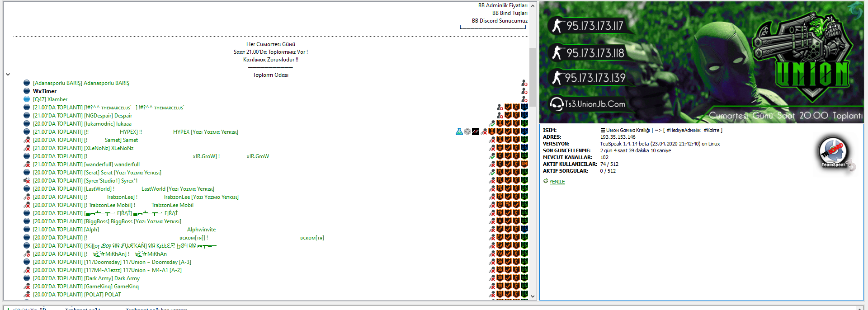This screenshot has height=310, width=868.
Task: Open the BB Adminlik Fiyatları channel
Action: tap(503, 5)
